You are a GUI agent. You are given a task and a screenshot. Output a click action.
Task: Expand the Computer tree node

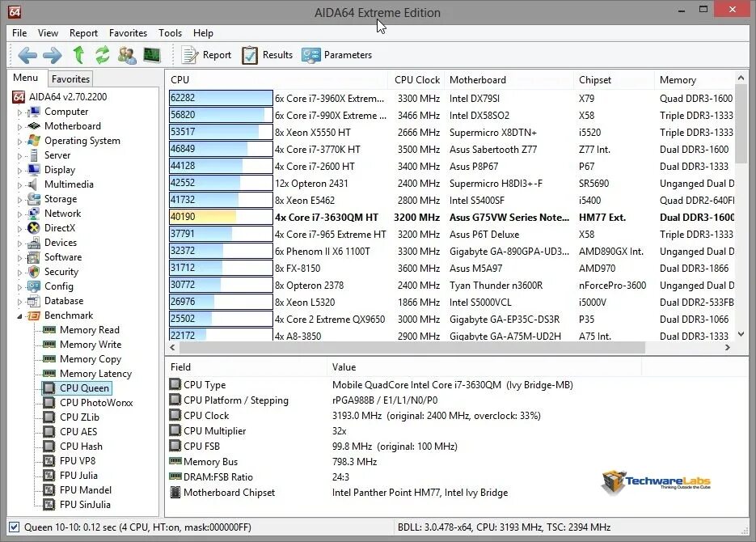click(x=19, y=112)
